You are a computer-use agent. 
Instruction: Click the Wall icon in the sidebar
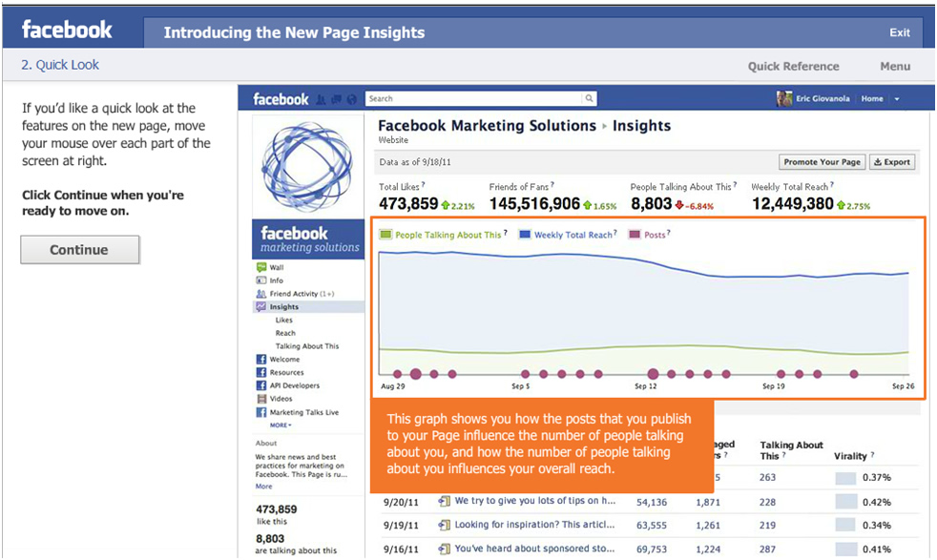261,267
